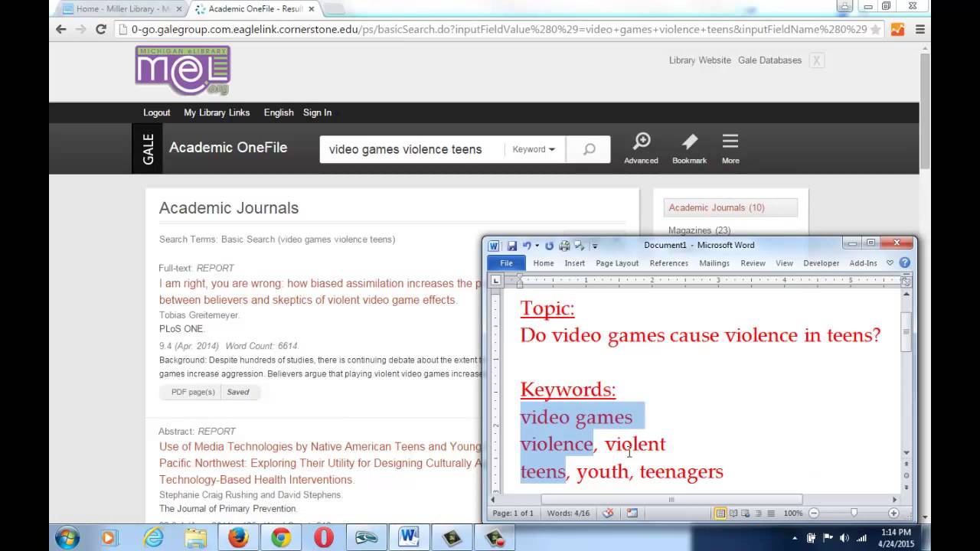
Task: Click zoom in plus button in Word
Action: tap(893, 513)
